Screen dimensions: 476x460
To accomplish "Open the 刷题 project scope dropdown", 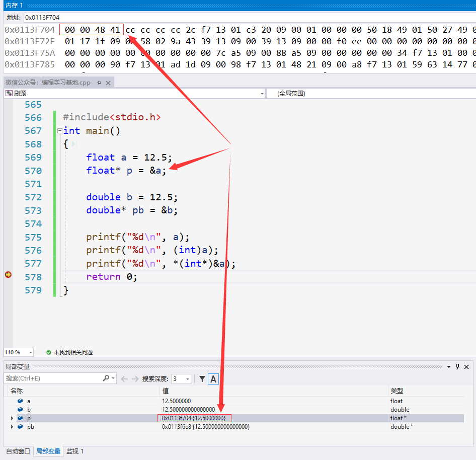I will pyautogui.click(x=262, y=94).
